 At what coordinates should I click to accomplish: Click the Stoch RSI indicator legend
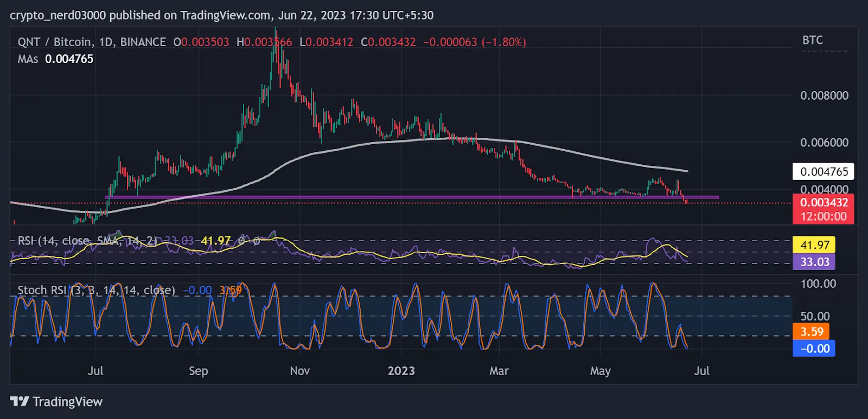click(x=97, y=290)
